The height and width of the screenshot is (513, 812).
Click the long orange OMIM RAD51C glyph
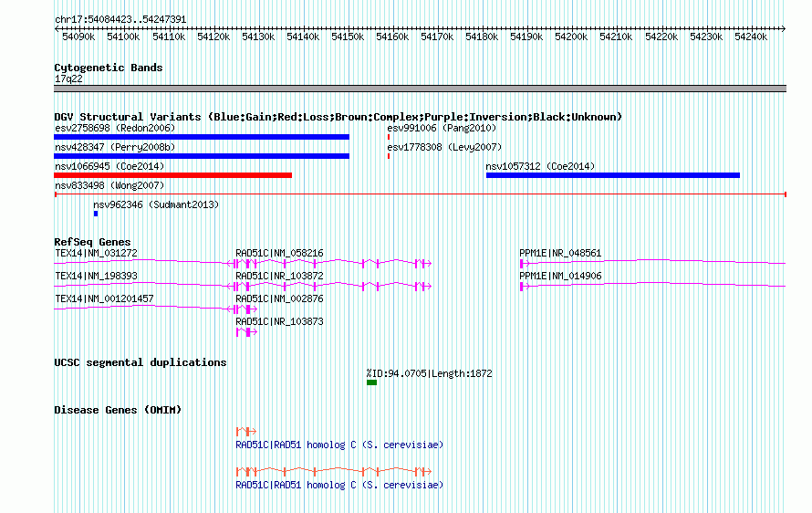334,472
